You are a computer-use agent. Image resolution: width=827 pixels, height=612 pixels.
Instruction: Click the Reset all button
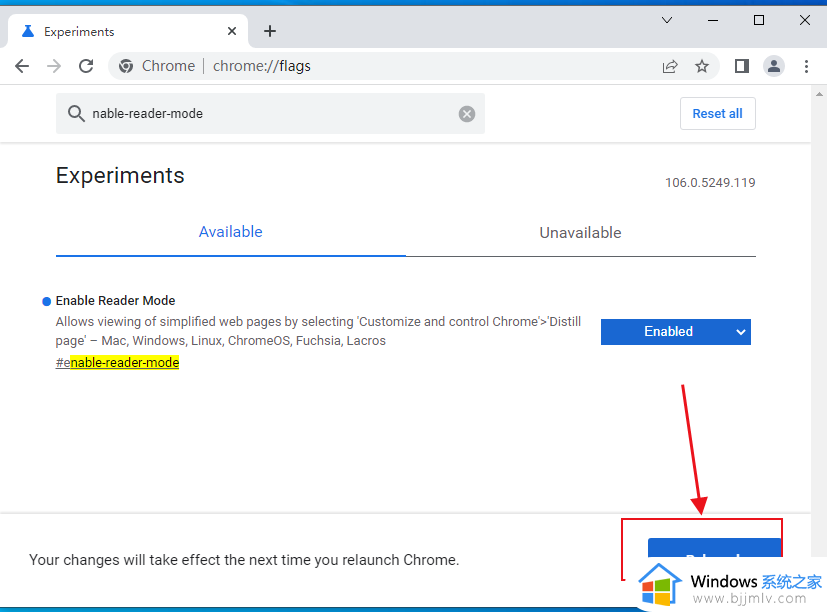click(717, 113)
